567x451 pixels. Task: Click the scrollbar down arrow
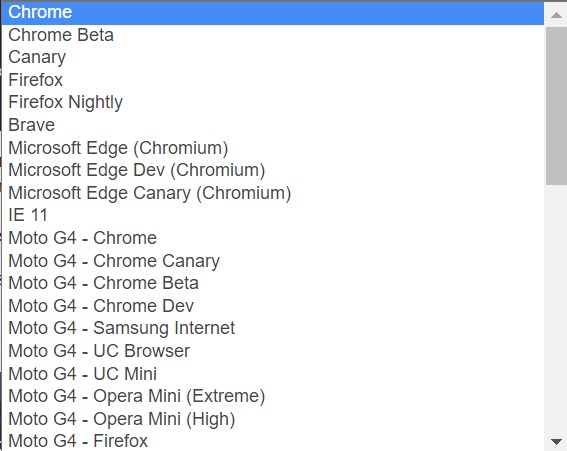[556, 441]
